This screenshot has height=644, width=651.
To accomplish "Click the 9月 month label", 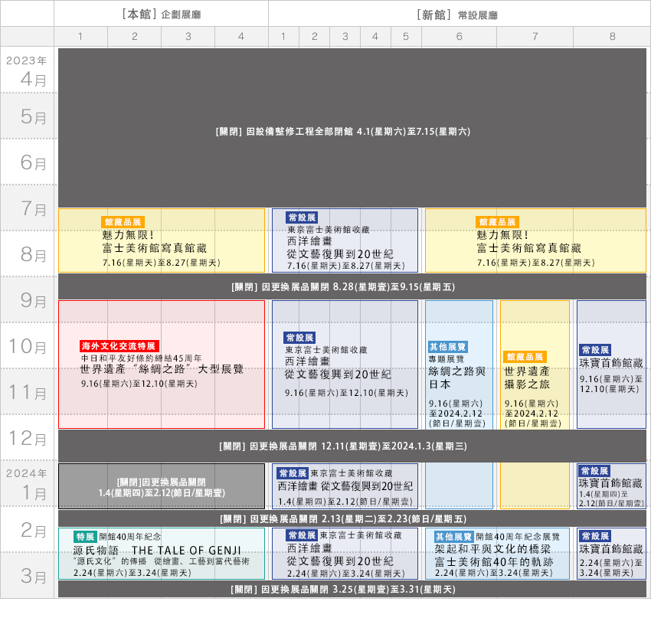I will (x=33, y=300).
